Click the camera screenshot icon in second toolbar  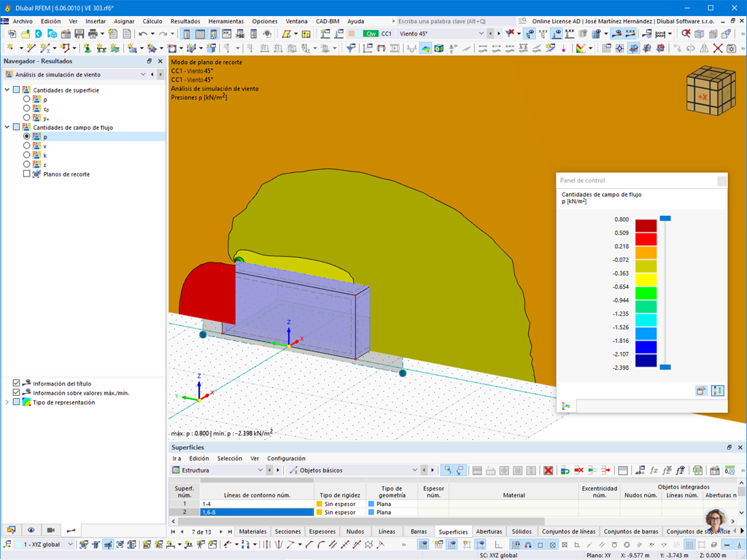pos(731,48)
